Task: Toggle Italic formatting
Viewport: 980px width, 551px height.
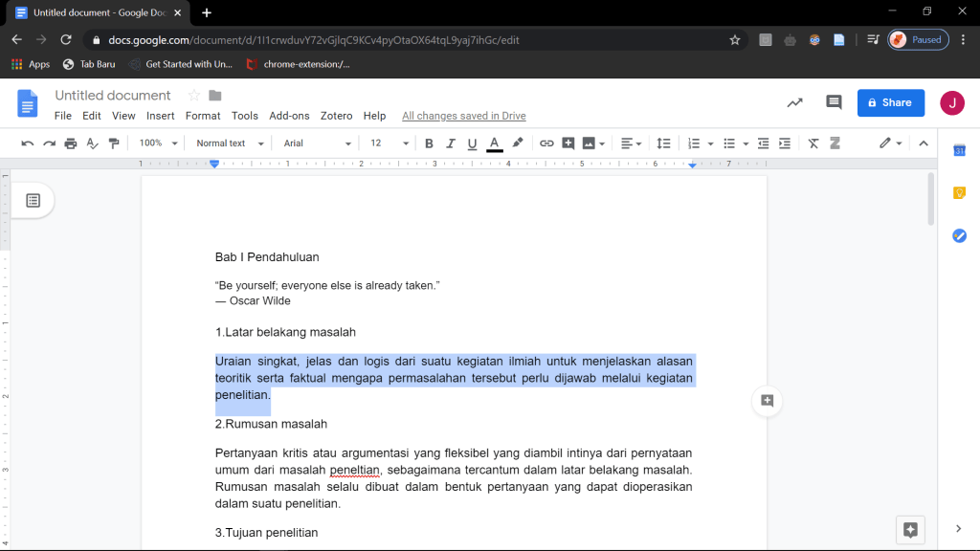Action: (x=451, y=143)
